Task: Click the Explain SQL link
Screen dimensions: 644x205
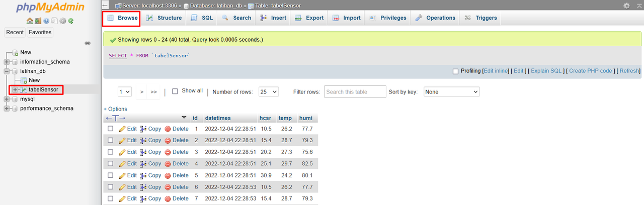Action: coord(546,71)
